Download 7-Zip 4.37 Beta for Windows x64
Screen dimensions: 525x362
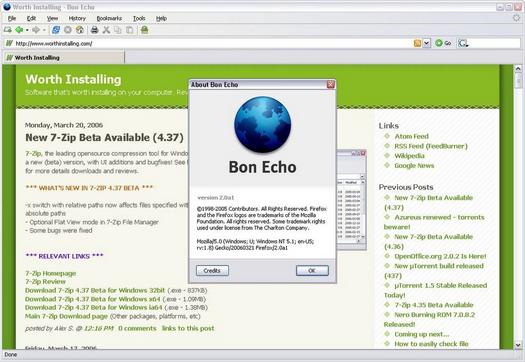point(93,299)
